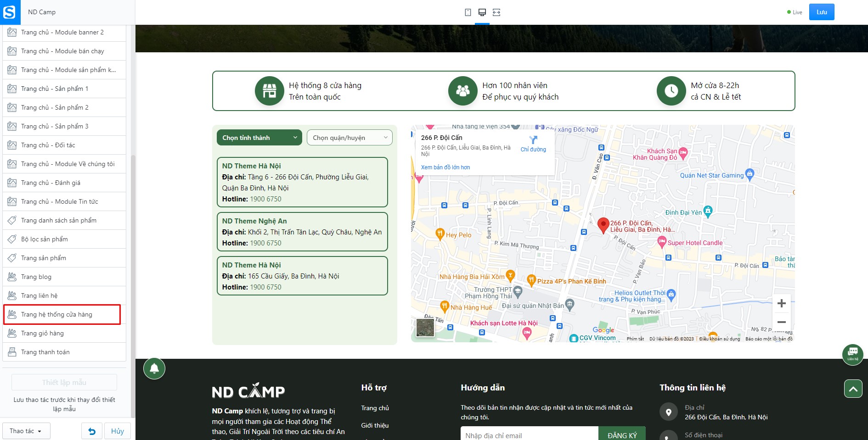Click the Điều khoản sử dụng map link
Viewport: 868px width, 440px height.
[x=720, y=339]
